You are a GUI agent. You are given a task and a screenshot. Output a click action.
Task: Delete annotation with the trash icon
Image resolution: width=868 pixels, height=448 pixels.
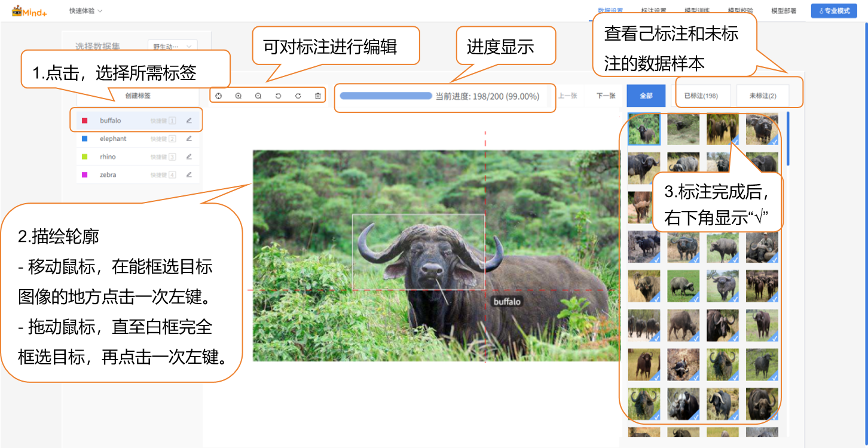pyautogui.click(x=317, y=96)
